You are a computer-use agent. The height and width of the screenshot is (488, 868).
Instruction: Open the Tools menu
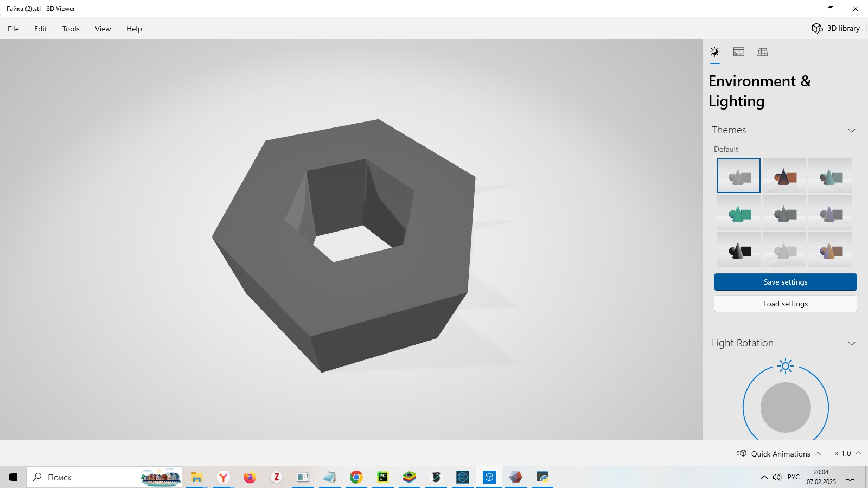coord(71,29)
